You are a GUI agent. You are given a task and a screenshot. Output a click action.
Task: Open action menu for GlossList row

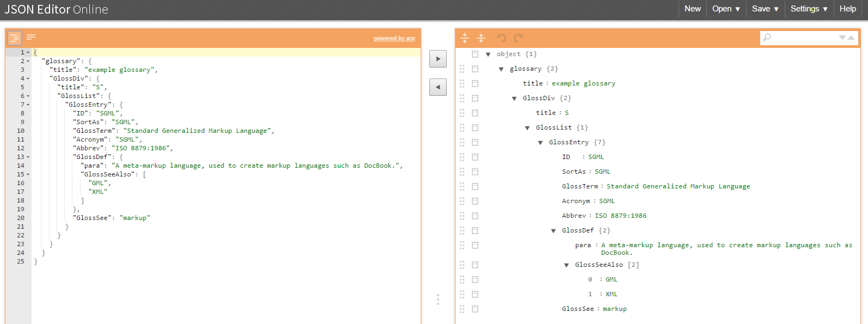click(x=475, y=128)
